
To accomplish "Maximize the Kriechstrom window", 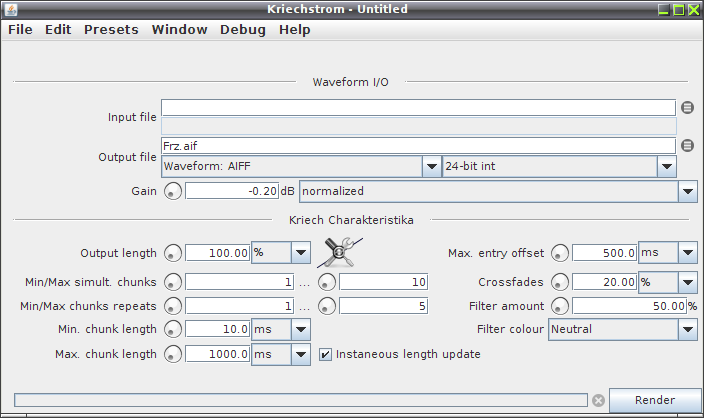I will pos(679,9).
